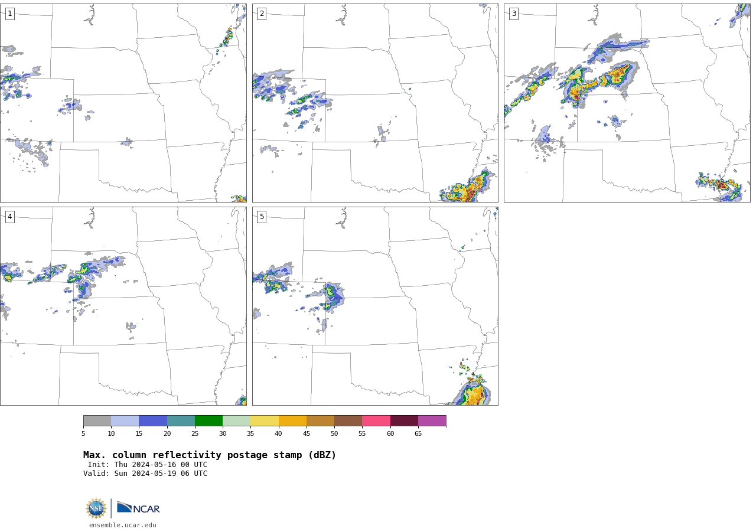Click the maroon 60-65 dBZ swatch
The image size is (756, 532).
404,421
